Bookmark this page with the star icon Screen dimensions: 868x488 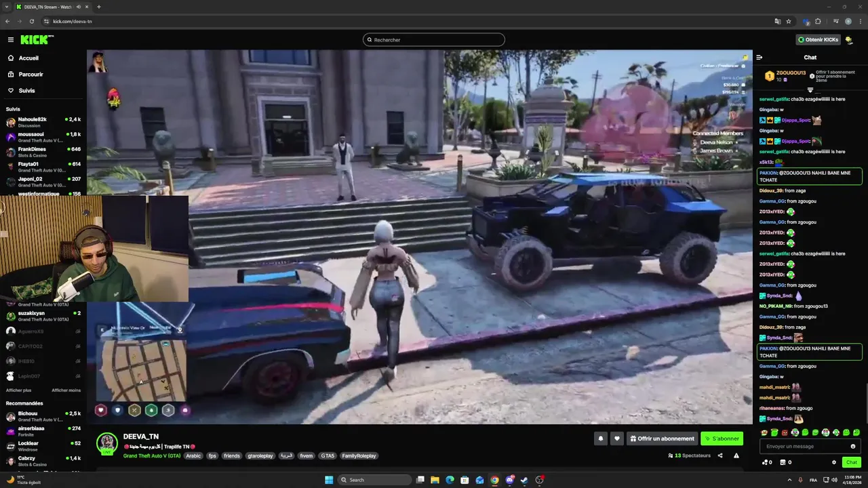coord(789,21)
